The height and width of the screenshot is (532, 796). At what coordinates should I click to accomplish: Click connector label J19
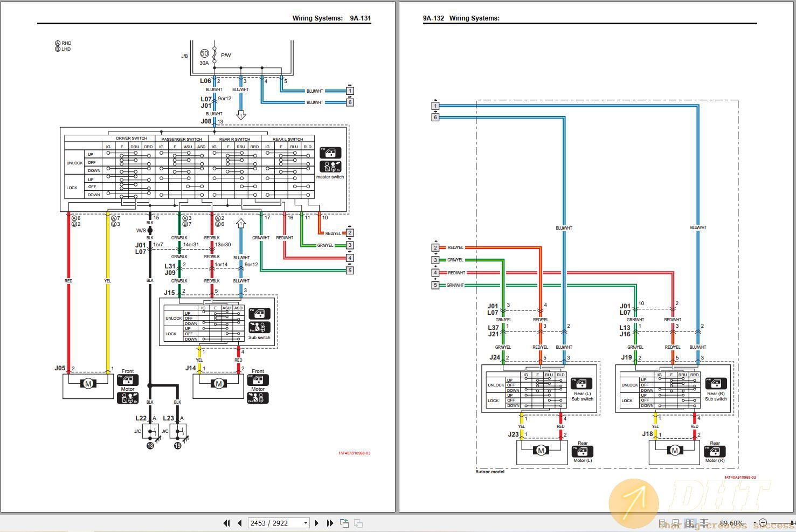coord(626,357)
